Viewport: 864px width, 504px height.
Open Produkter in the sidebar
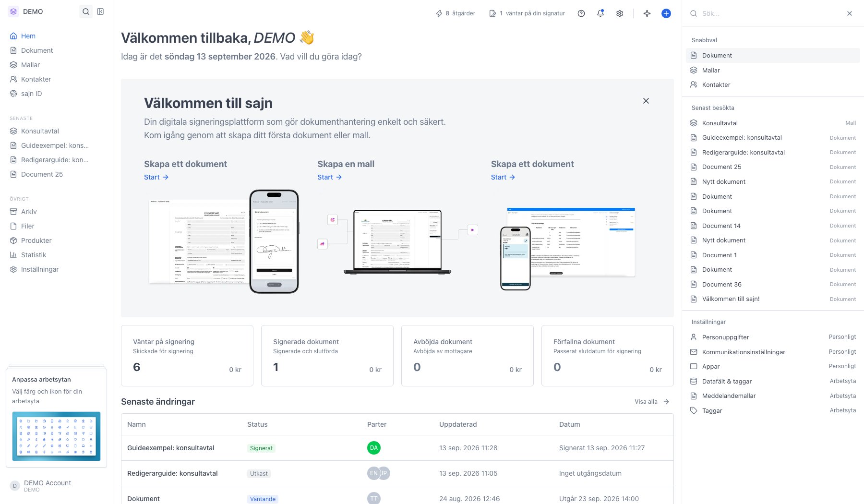[57, 240]
